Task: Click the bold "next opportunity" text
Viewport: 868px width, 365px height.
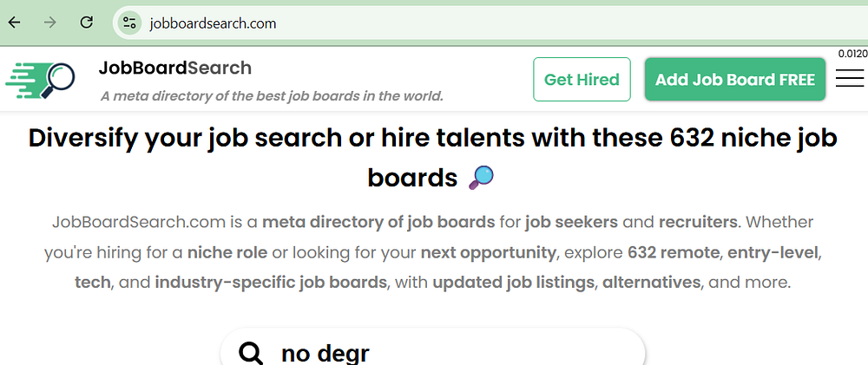Action: click(488, 253)
